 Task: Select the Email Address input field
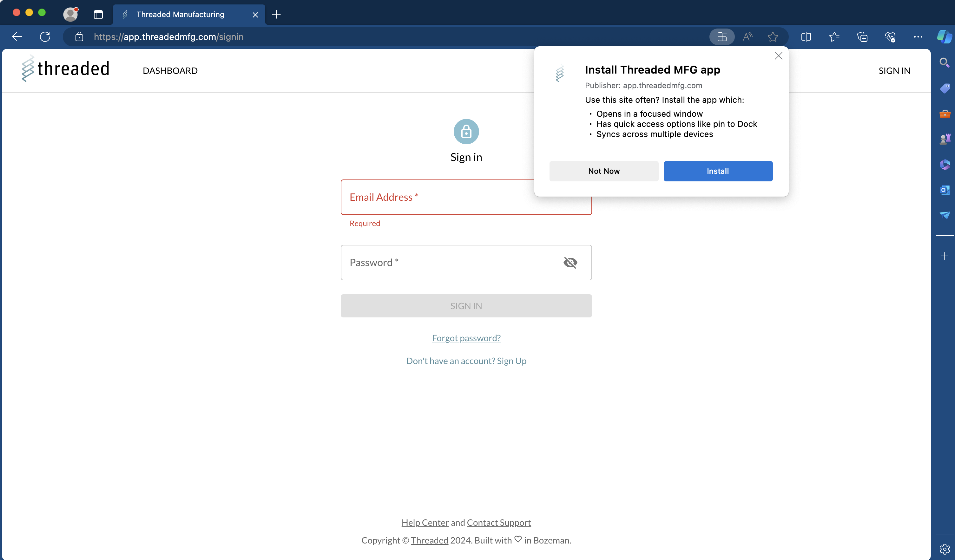click(466, 197)
